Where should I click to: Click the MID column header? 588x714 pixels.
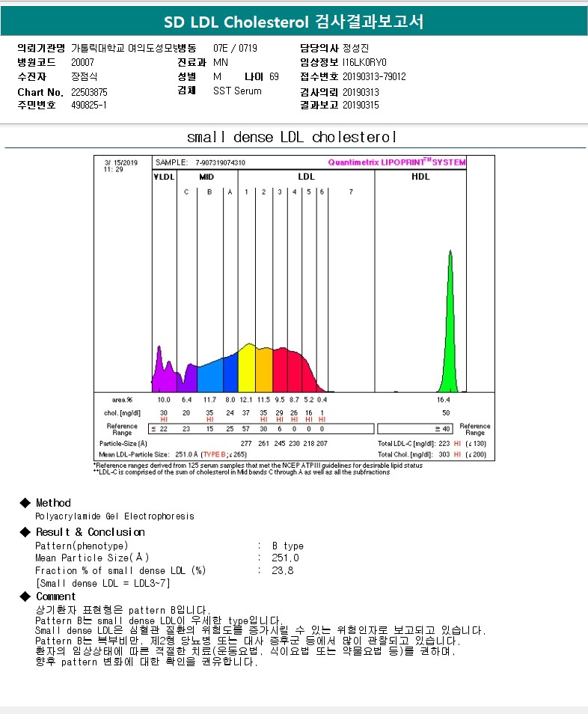point(206,177)
